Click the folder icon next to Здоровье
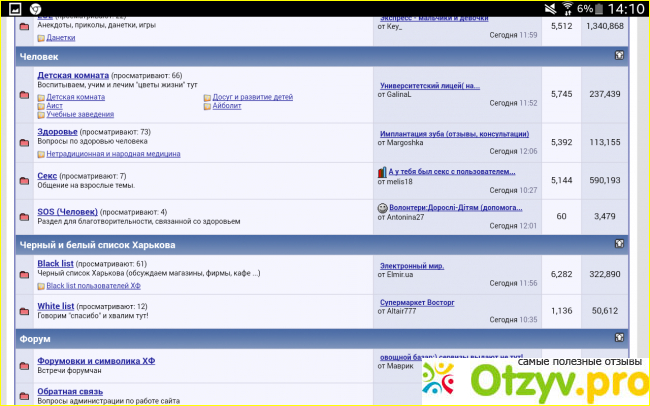 24,142
